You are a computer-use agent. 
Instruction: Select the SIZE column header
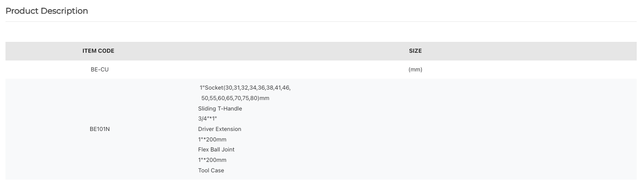415,51
